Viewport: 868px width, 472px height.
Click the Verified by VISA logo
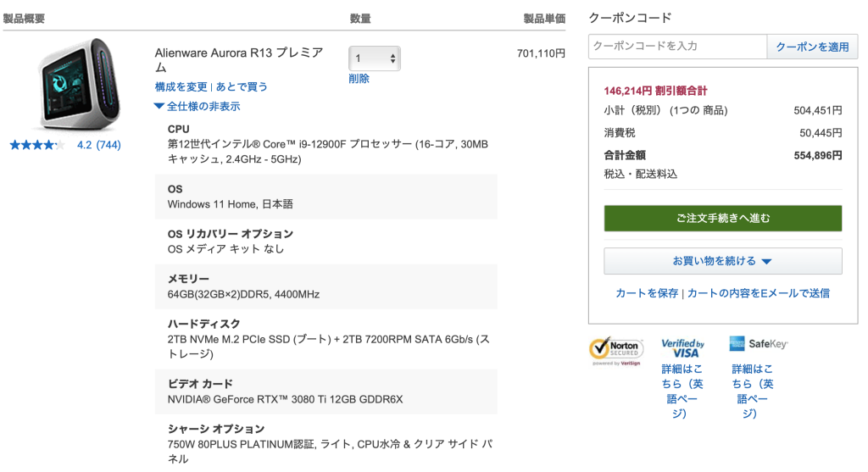tap(682, 347)
